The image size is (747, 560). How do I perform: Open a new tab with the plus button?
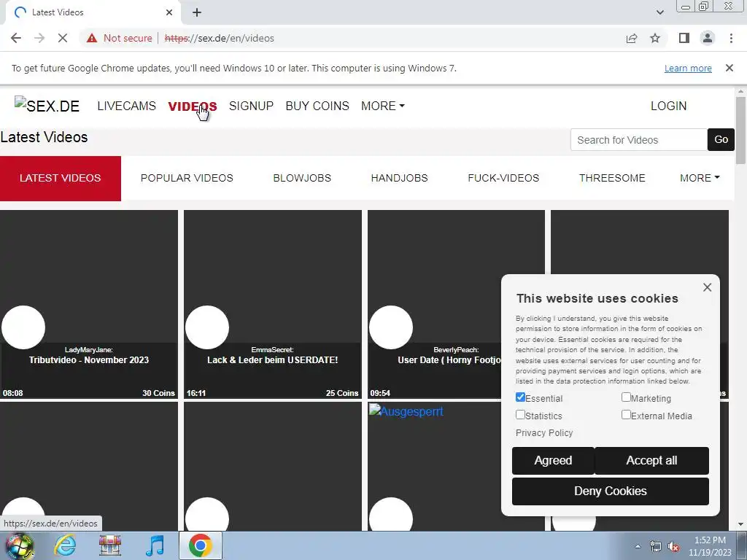197,12
